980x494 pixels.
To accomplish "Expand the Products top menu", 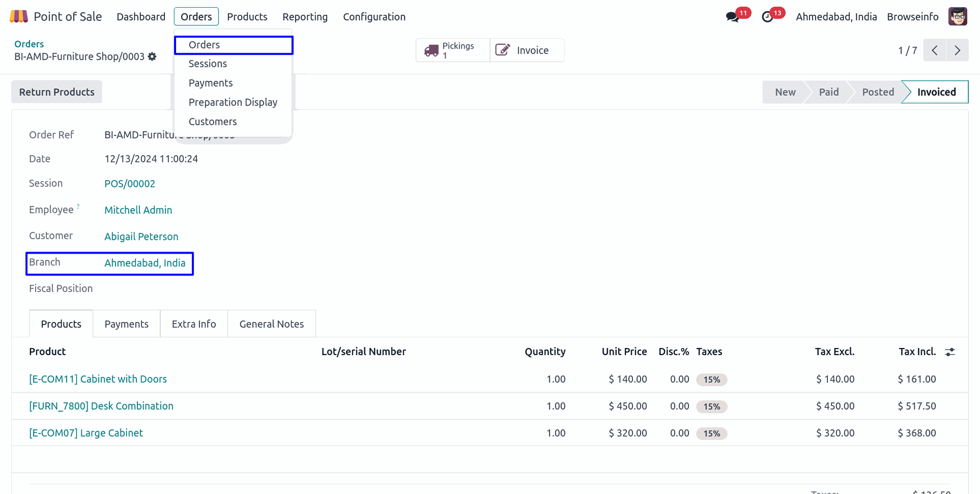I will pos(247,17).
